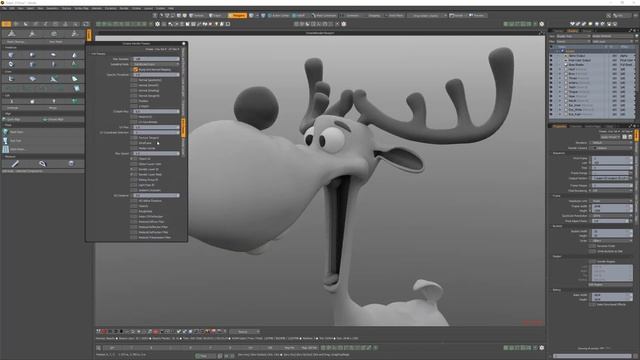640x360 pixels.
Task: Click orange vertical tab beside left toolbox
Action: [x=89, y=35]
